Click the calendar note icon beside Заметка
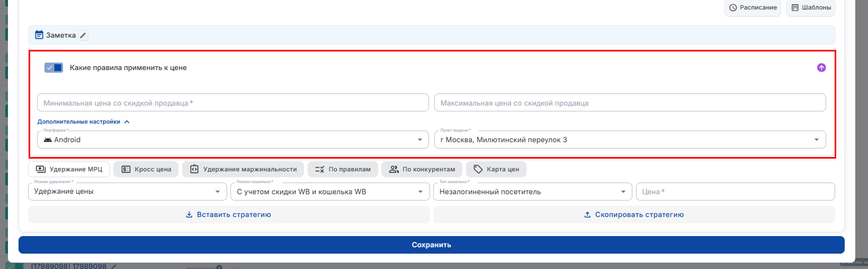 39,35
